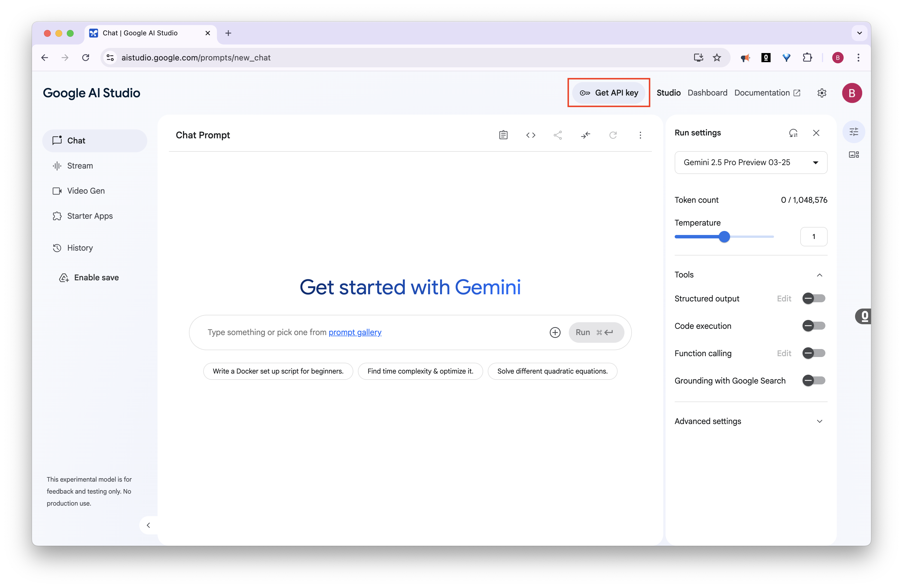Open the tab search dropdown arrow
Screen dimensions: 903x588
click(859, 33)
